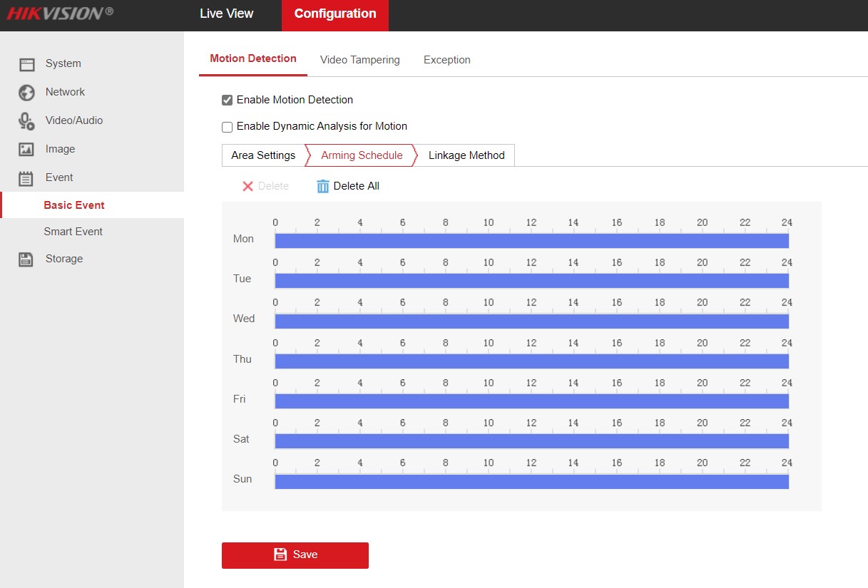Click the Network globe icon
Screen dimensions: 868x588
tap(26, 93)
